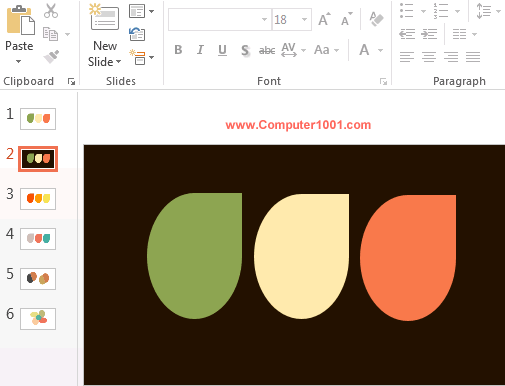The height and width of the screenshot is (386, 505).
Task: Select the cream yellow teardrop shape
Action: [x=301, y=256]
